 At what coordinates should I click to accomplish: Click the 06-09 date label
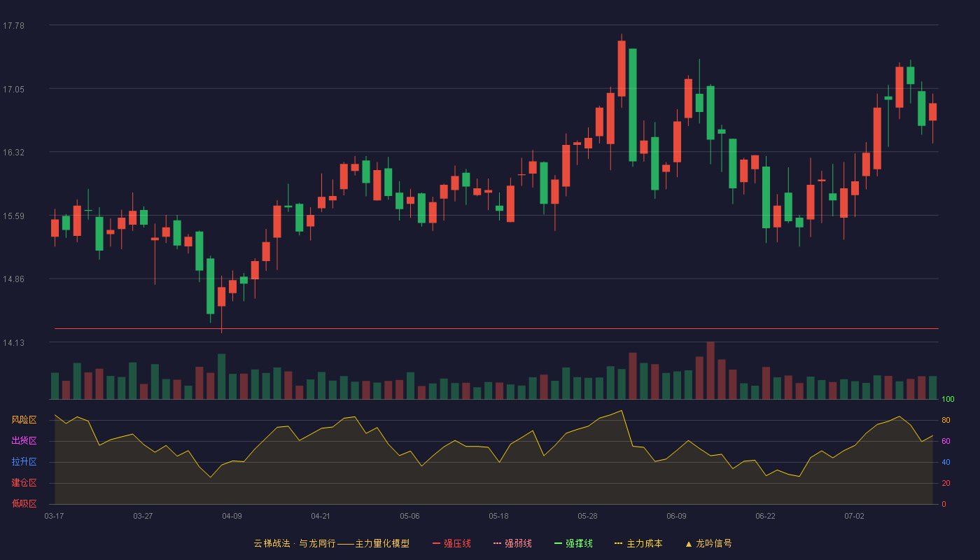676,516
